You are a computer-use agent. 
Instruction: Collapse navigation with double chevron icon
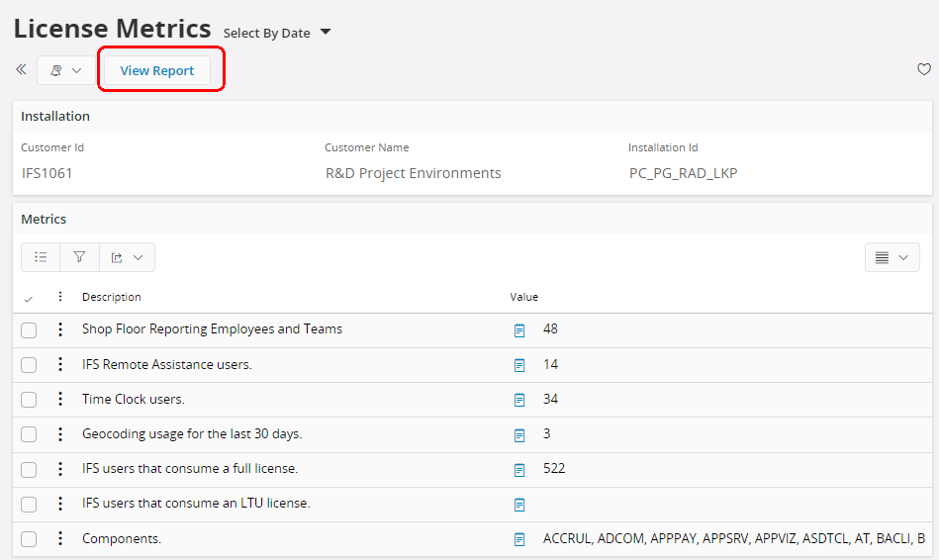21,69
